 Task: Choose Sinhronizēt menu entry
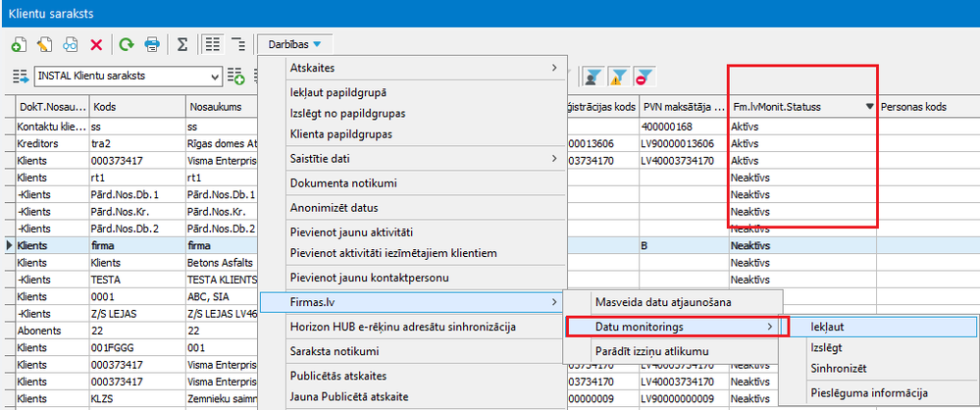[x=838, y=369]
